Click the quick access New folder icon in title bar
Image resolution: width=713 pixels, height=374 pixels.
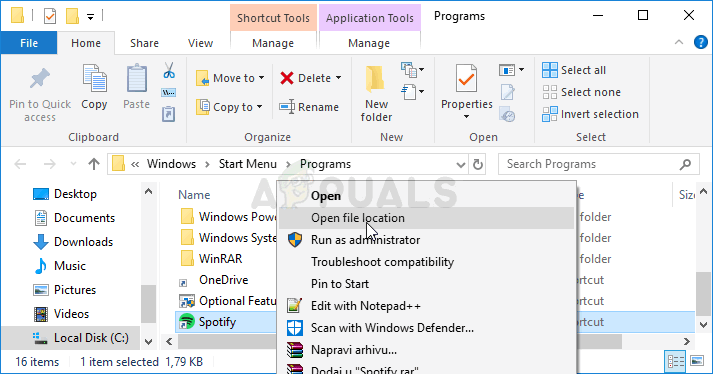(72, 16)
